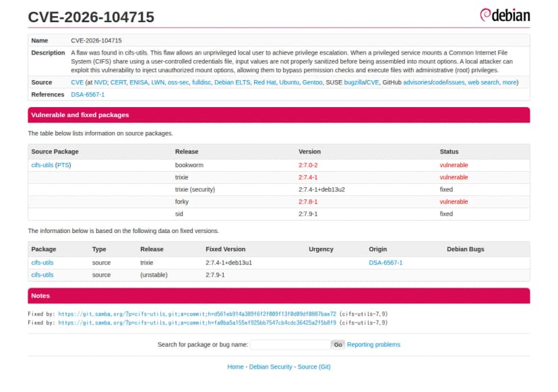Open the Gentoo source link
Image resolution: width=558 pixels, height=392 pixels.
[312, 83]
